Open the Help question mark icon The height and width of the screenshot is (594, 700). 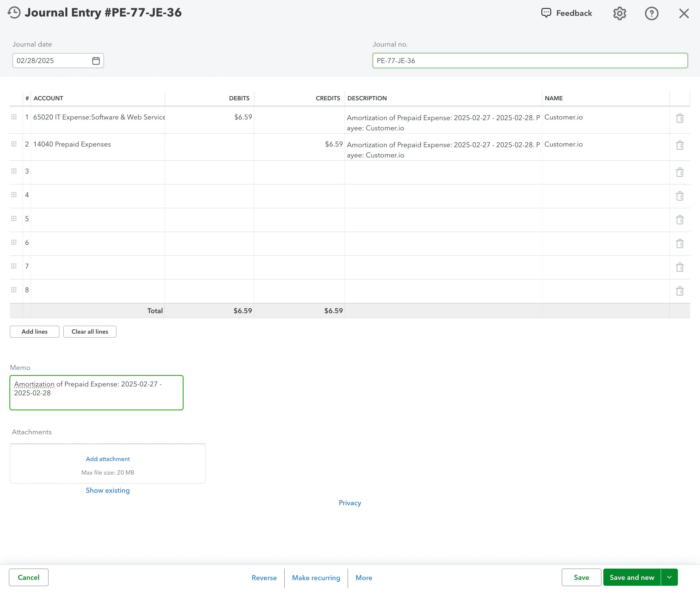click(x=652, y=13)
